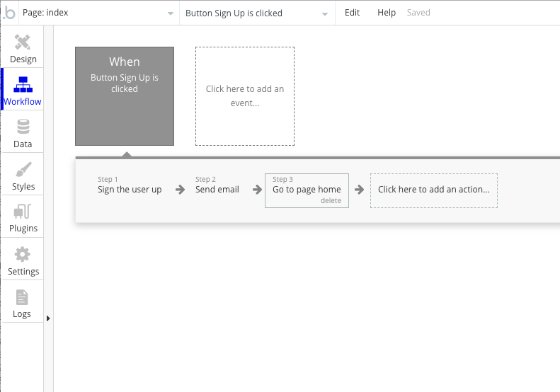Viewport: 560px width, 392px height.
Task: Open the Help menu
Action: tap(387, 13)
